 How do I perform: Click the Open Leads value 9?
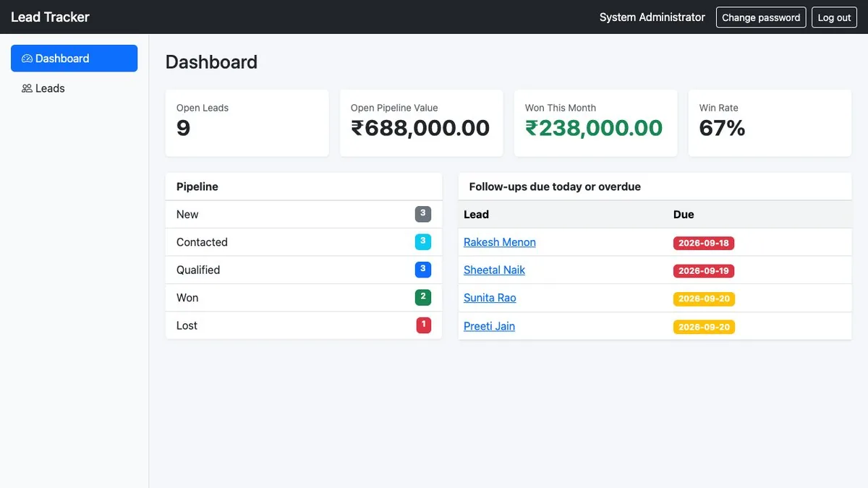tap(183, 128)
